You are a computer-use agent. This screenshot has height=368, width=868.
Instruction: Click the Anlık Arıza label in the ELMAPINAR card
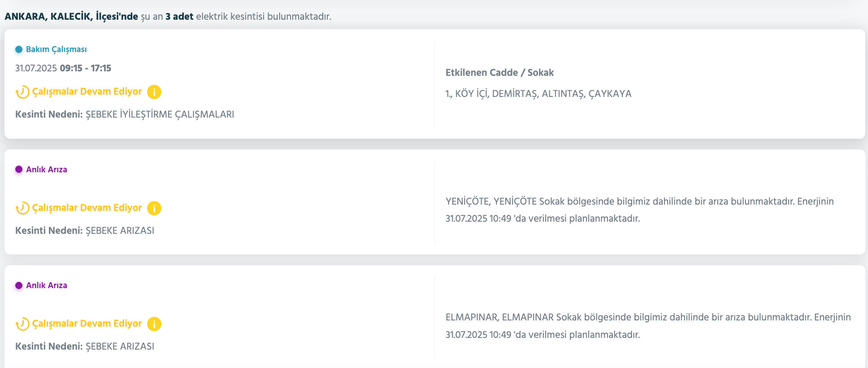pos(47,285)
